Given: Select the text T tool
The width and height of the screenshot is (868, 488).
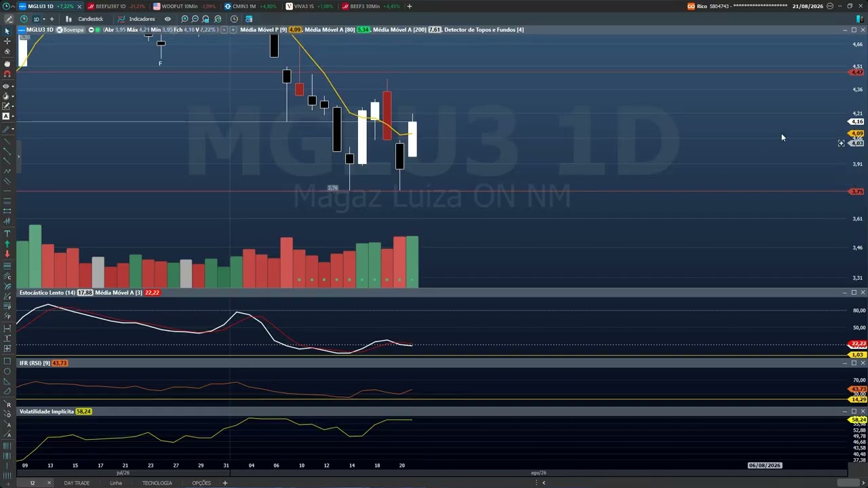Looking at the screenshot, I should pyautogui.click(x=7, y=234).
